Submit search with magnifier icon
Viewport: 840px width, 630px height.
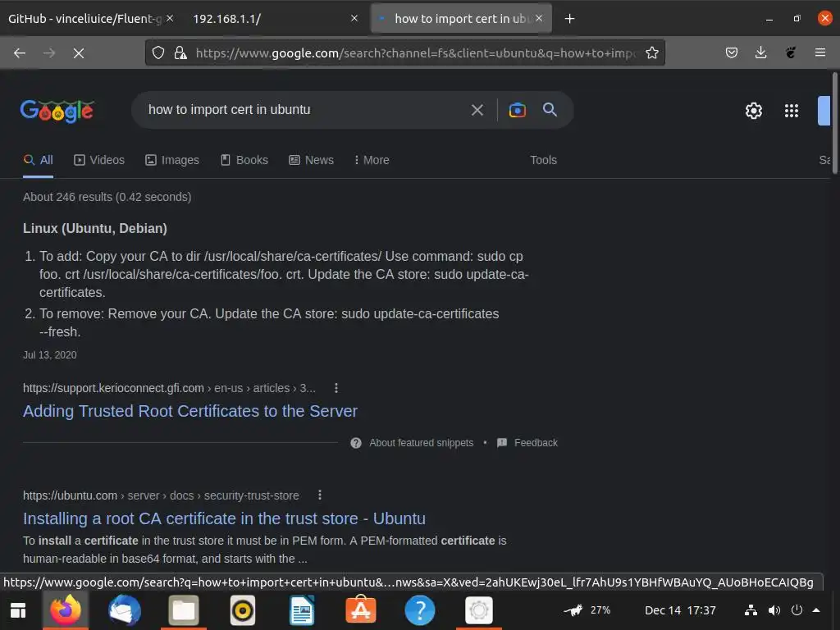pos(550,110)
